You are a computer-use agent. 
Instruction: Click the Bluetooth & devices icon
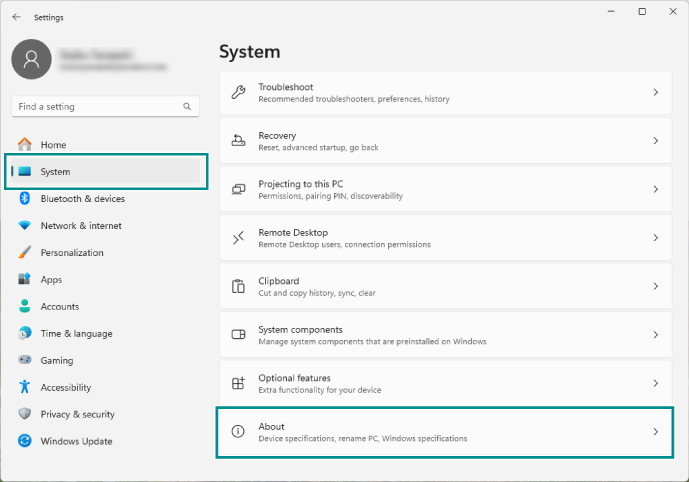click(25, 199)
